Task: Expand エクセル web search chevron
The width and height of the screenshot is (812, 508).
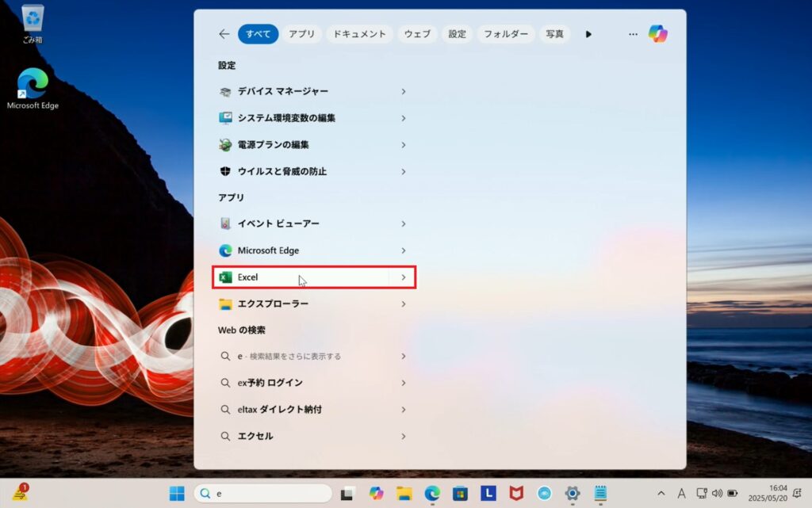Action: tap(403, 436)
